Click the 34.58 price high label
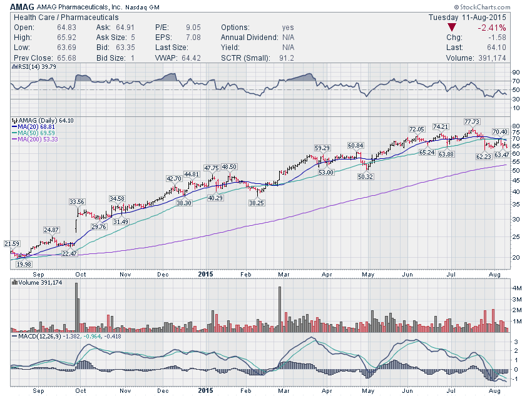The height and width of the screenshot is (396, 532). coord(116,198)
